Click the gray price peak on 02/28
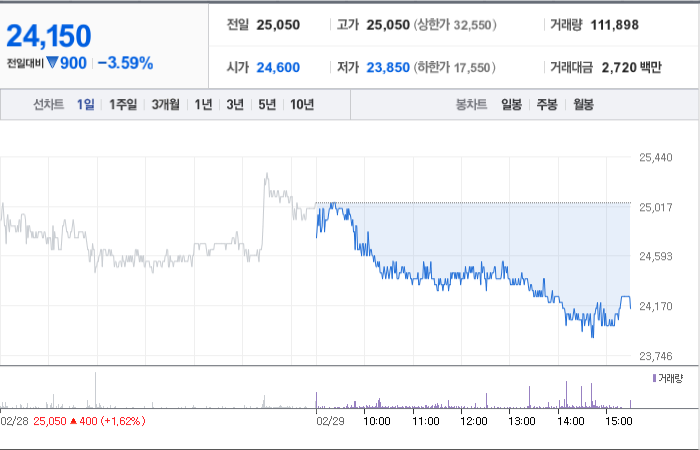This screenshot has height=450, width=700. click(x=267, y=175)
